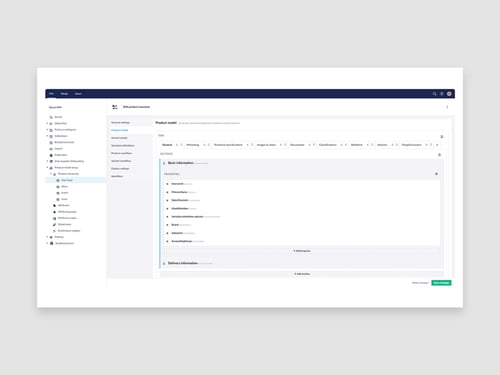Expand the Selections tree node

pos(47,136)
